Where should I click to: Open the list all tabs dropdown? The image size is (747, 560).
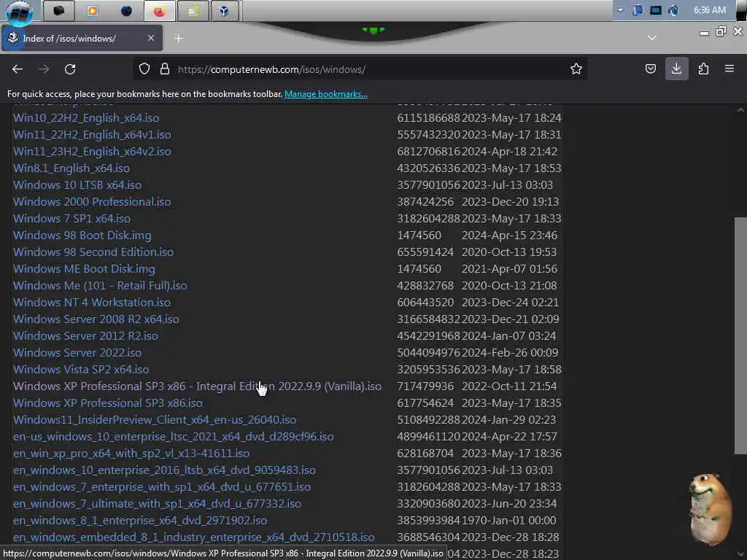(651, 38)
